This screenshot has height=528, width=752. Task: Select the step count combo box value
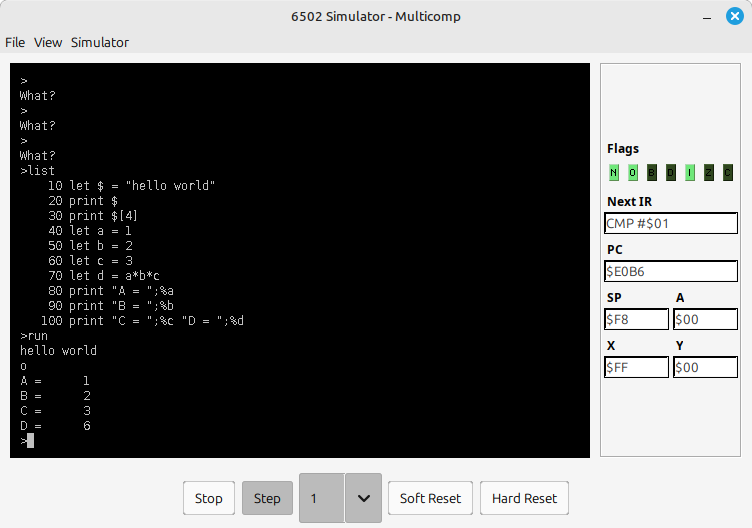pos(322,498)
